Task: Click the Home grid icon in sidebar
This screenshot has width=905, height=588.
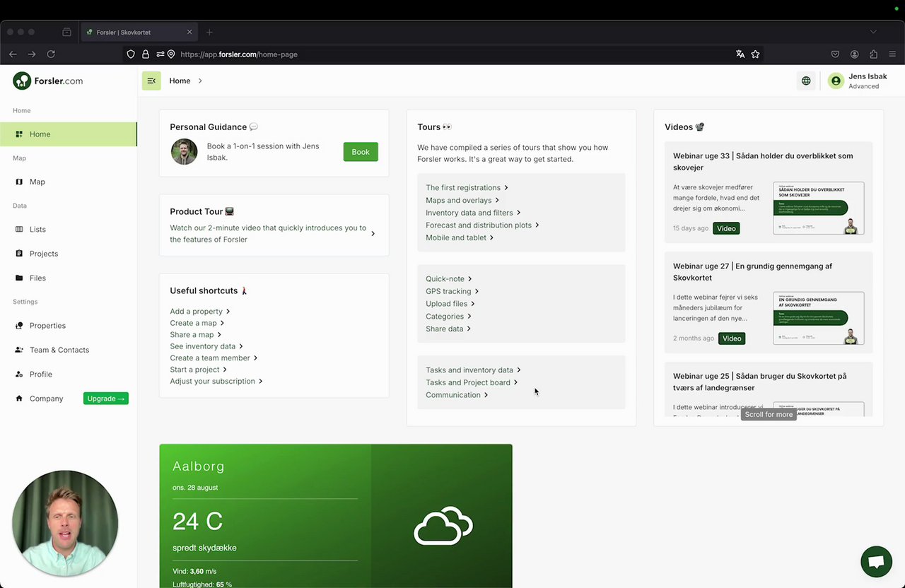Action: (19, 134)
